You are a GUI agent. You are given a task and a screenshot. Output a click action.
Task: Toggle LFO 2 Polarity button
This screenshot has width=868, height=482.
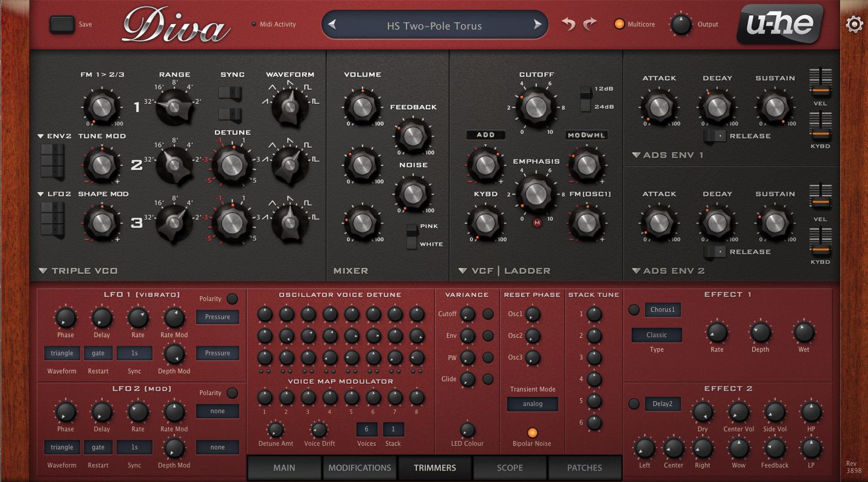click(232, 393)
